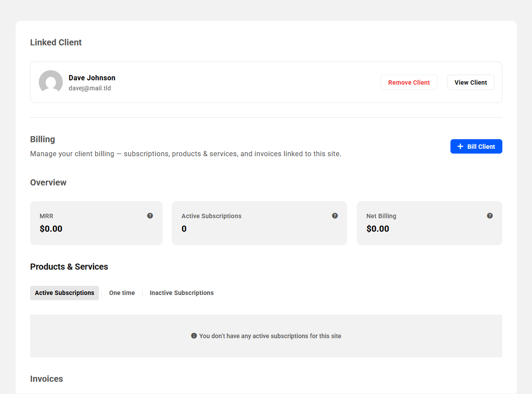Click the Dave Johnson client name

point(92,78)
